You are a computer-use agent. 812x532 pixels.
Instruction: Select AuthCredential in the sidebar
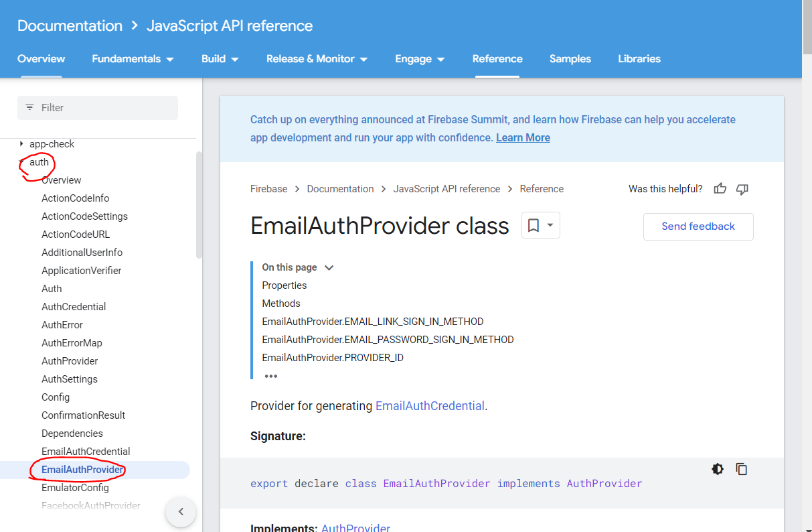[74, 307]
